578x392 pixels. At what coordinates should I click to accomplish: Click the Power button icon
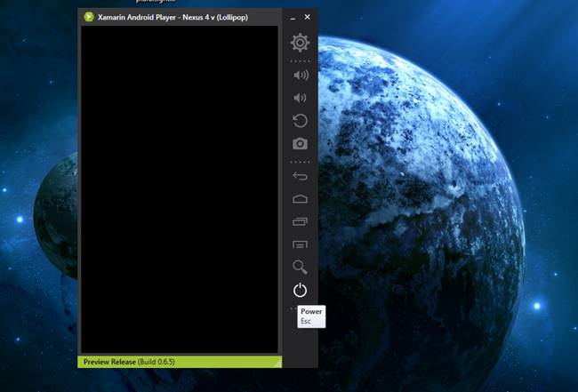click(x=300, y=291)
